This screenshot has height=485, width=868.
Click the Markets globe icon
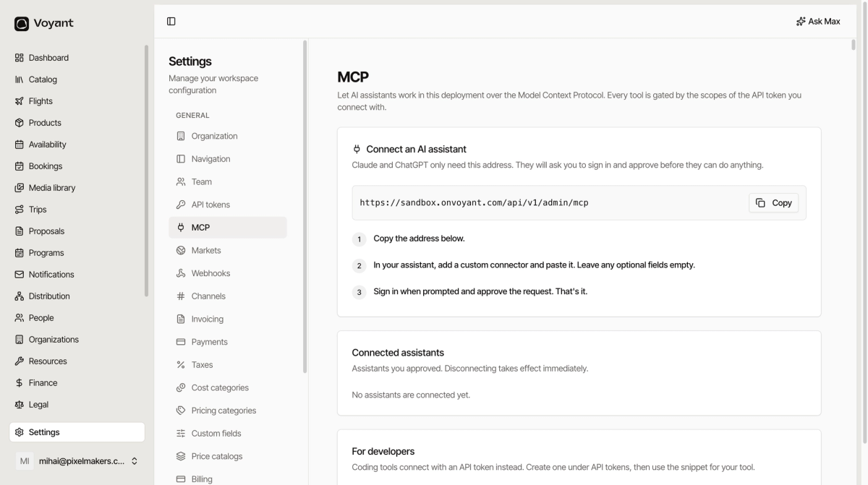click(181, 250)
